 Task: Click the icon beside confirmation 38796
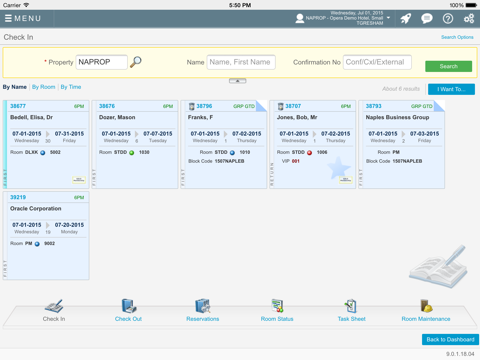click(191, 106)
